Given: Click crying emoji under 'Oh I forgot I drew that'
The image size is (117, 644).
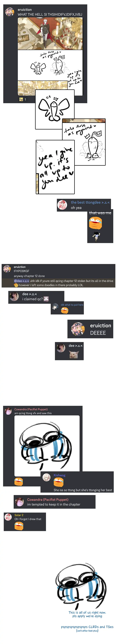Looking at the screenshot, I should (x=19, y=526).
